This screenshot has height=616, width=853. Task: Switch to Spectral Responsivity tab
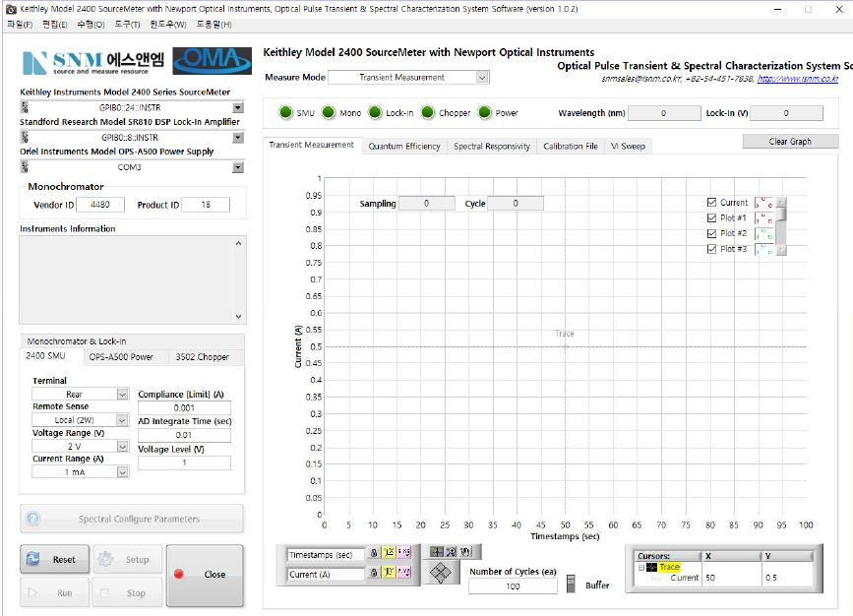[x=492, y=146]
